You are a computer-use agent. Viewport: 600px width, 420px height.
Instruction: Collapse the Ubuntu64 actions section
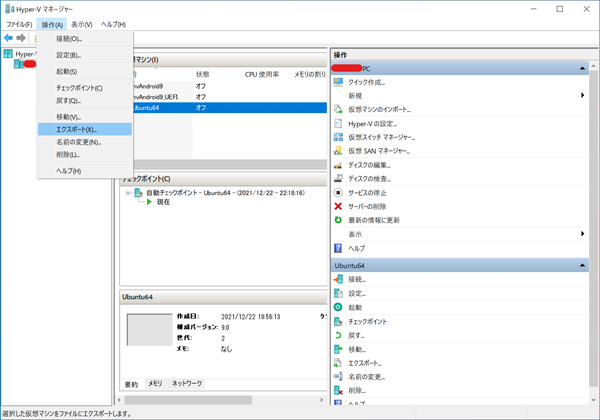(582, 265)
